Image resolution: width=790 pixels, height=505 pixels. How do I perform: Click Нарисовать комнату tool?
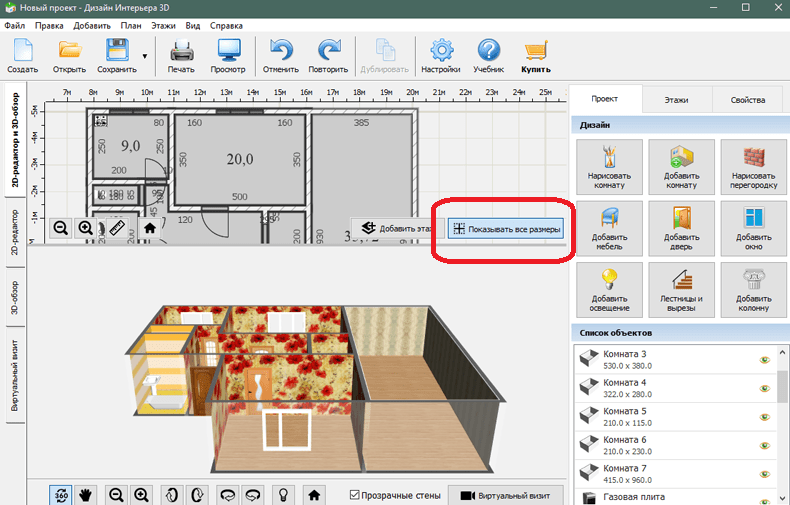609,167
